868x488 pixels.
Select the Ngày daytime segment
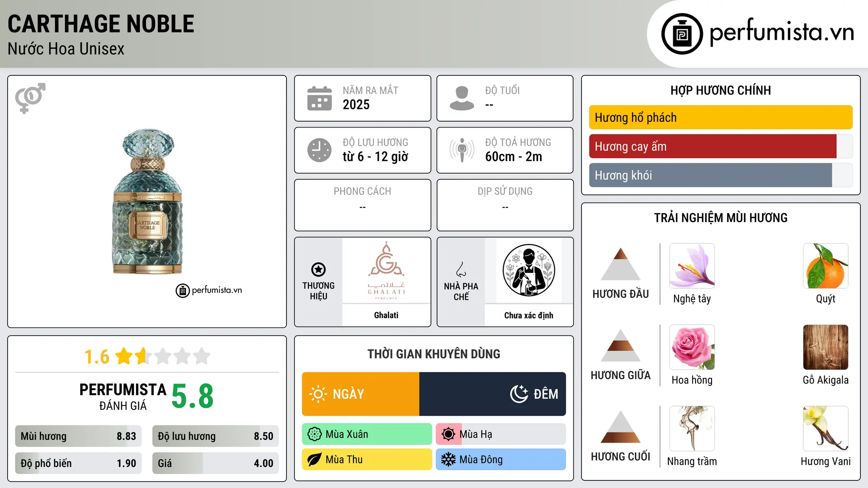[x=361, y=394]
